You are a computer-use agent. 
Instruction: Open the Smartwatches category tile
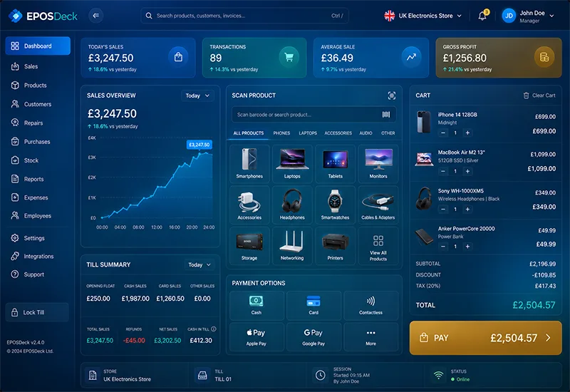click(x=335, y=205)
